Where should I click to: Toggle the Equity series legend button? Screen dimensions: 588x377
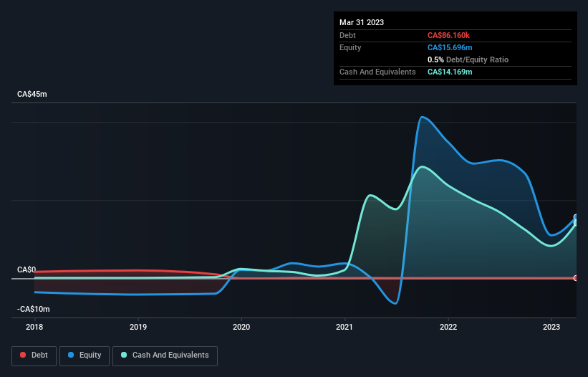pos(85,355)
